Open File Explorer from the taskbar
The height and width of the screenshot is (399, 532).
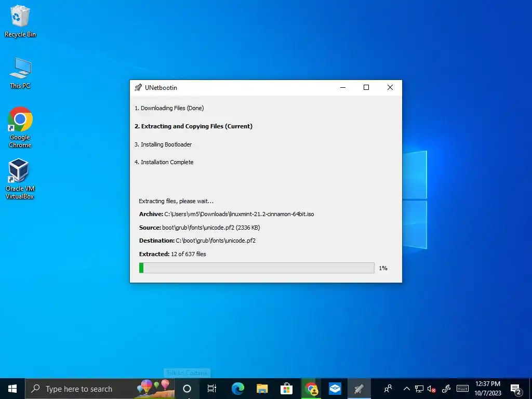click(x=262, y=389)
